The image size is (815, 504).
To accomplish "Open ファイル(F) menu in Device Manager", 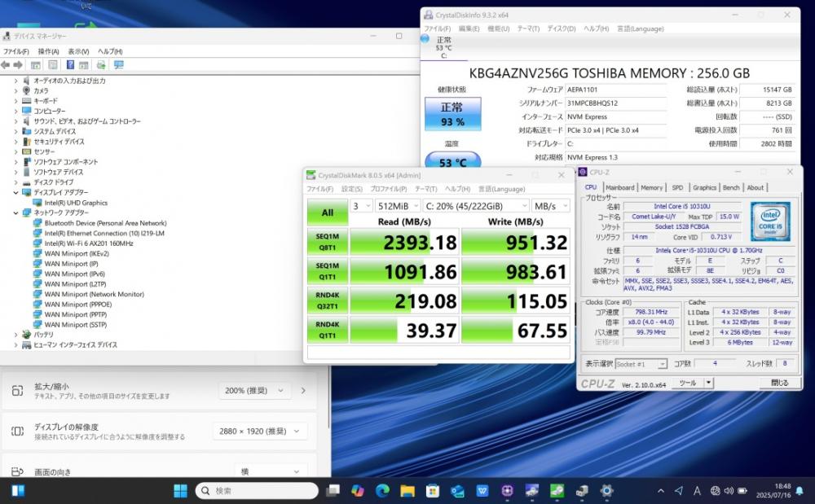I will click(16, 51).
